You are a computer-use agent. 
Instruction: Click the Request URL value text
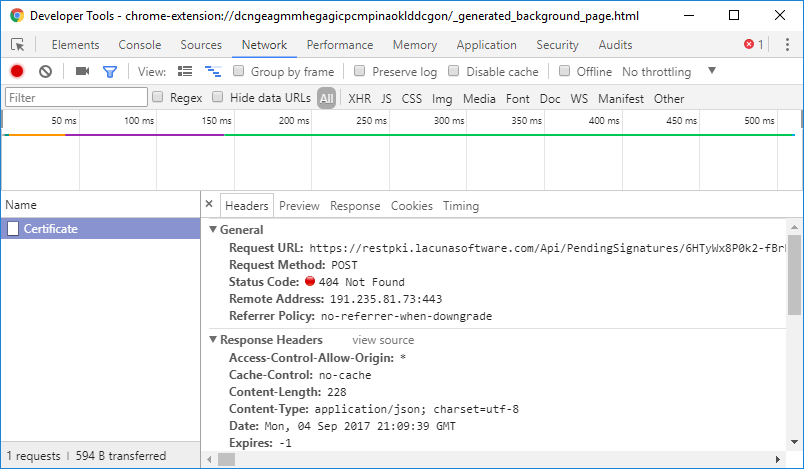tap(547, 248)
